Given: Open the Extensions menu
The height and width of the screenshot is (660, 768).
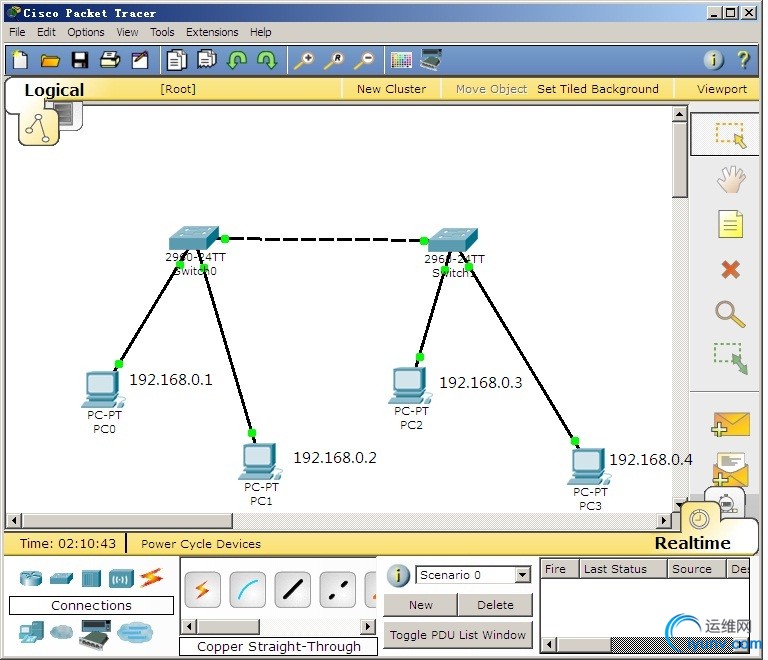Looking at the screenshot, I should click(x=212, y=32).
